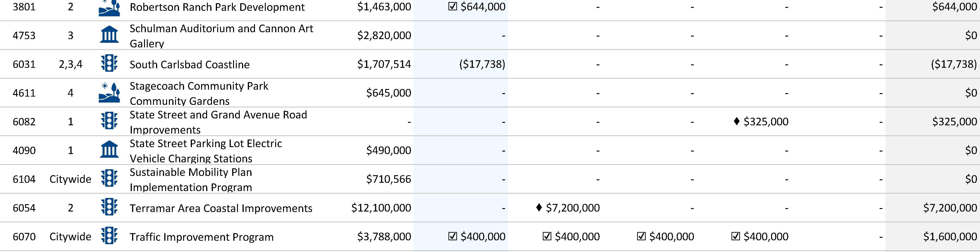Click the diamond marker beside $325,000
Image resolution: width=980 pixels, height=252 pixels.
(x=737, y=121)
